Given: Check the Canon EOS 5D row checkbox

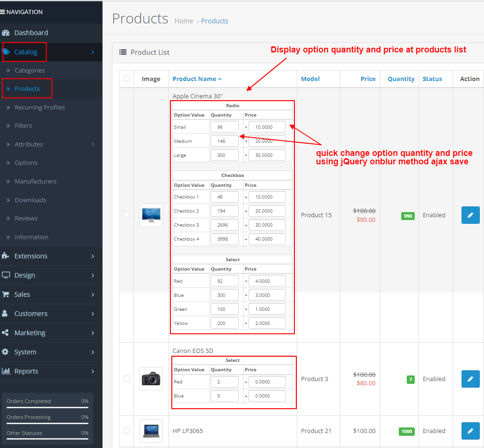Looking at the screenshot, I should click(x=126, y=379).
